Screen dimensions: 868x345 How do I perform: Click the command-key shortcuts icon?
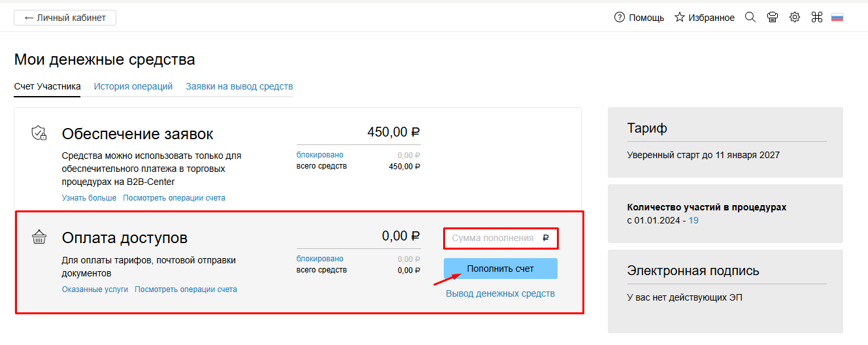816,18
